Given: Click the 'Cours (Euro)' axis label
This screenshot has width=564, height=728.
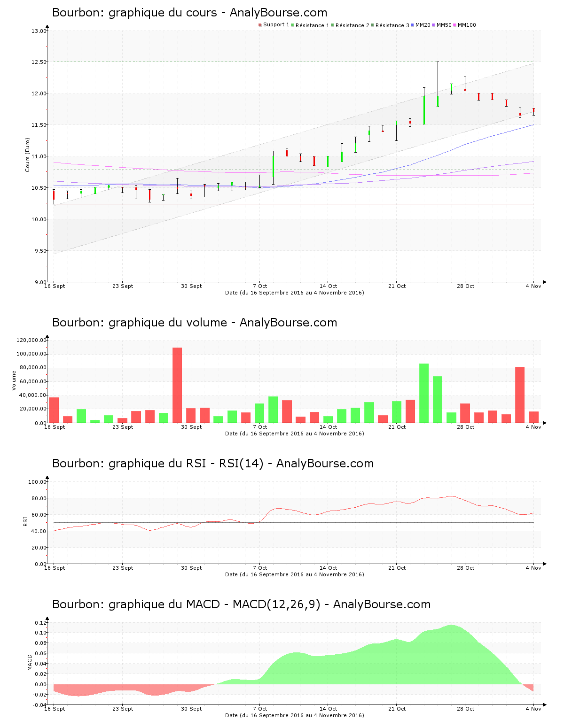Looking at the screenshot, I should tap(27, 155).
